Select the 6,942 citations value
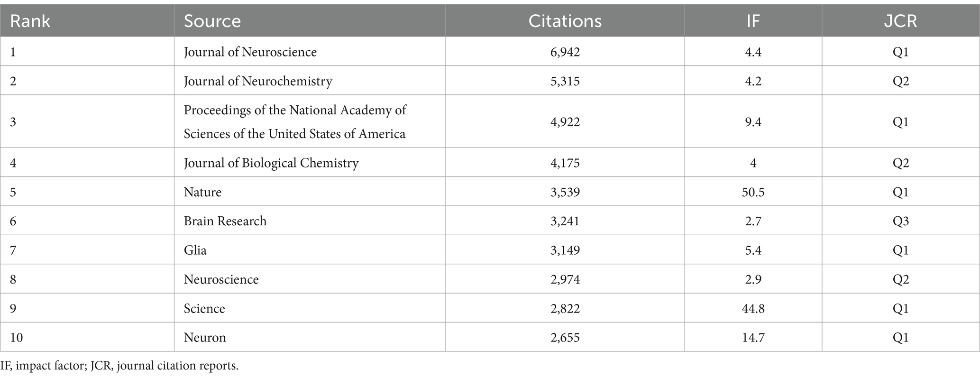Screen dimensions: 980x378 pyautogui.click(x=565, y=52)
